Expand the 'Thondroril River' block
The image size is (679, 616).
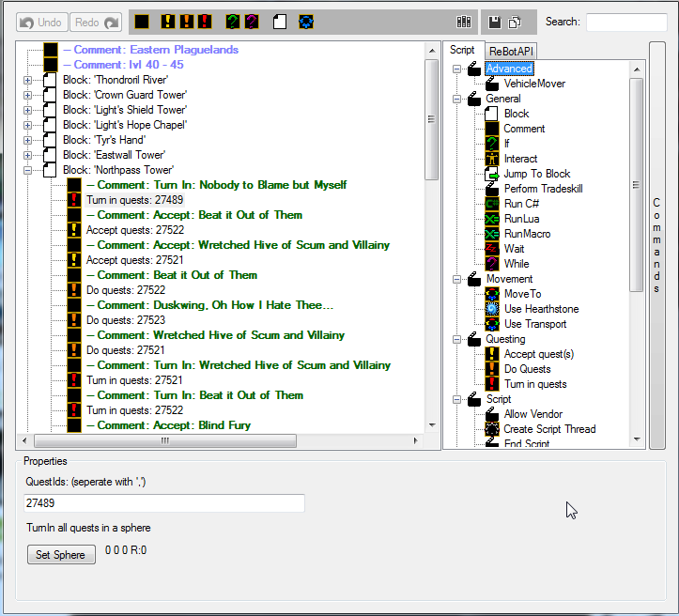click(x=27, y=80)
